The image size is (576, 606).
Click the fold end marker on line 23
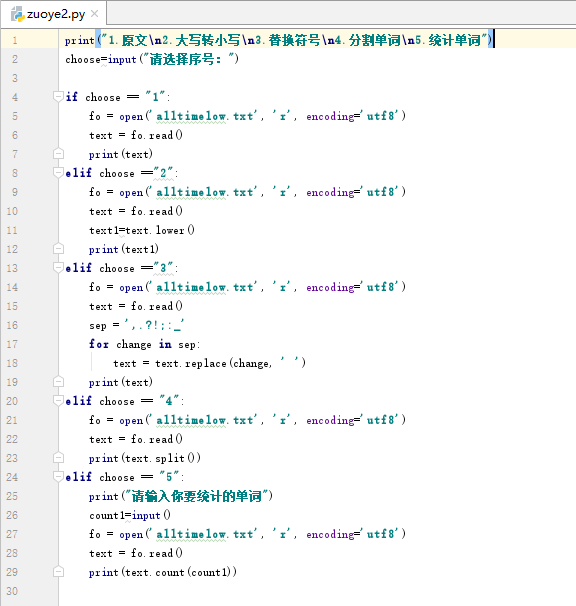[58, 458]
